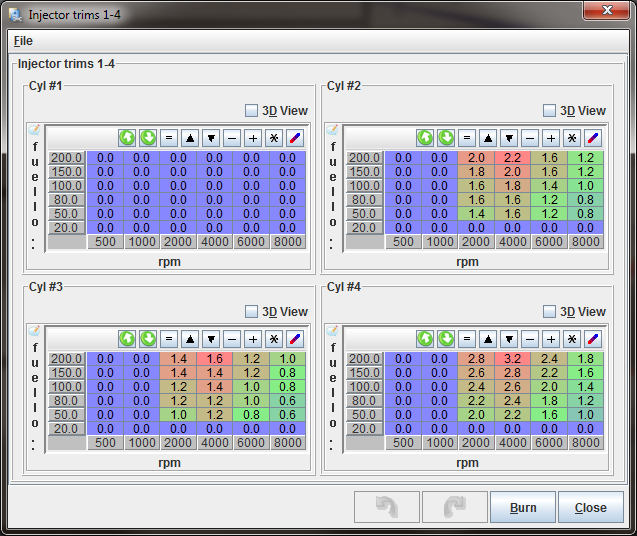
Task: Click the notepad icon beside Cyl #4 table
Action: coord(332,331)
